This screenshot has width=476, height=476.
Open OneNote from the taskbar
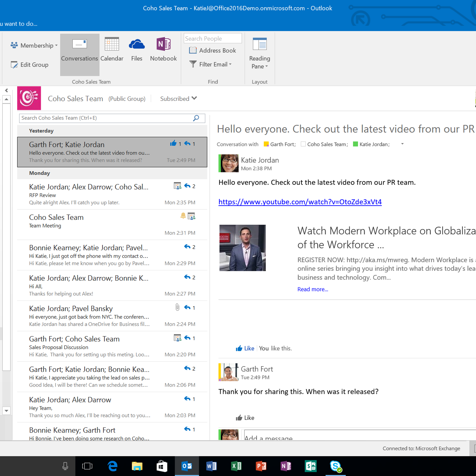286,466
